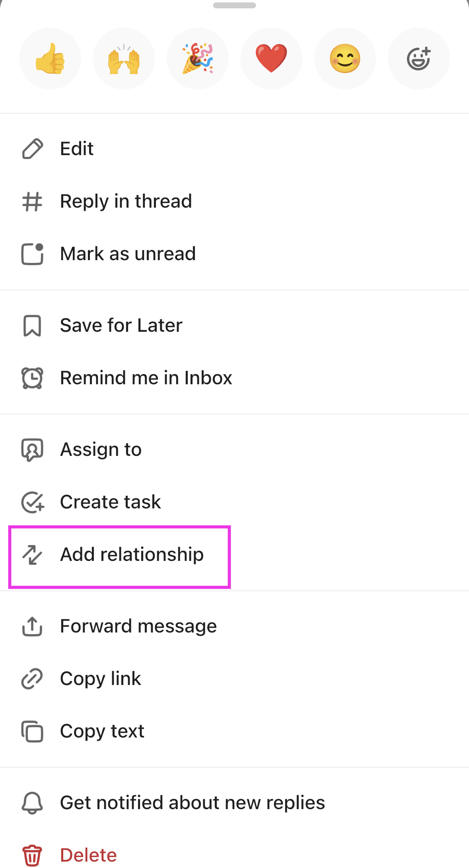This screenshot has width=469, height=868.
Task: Select Reply in thread
Action: 126,201
